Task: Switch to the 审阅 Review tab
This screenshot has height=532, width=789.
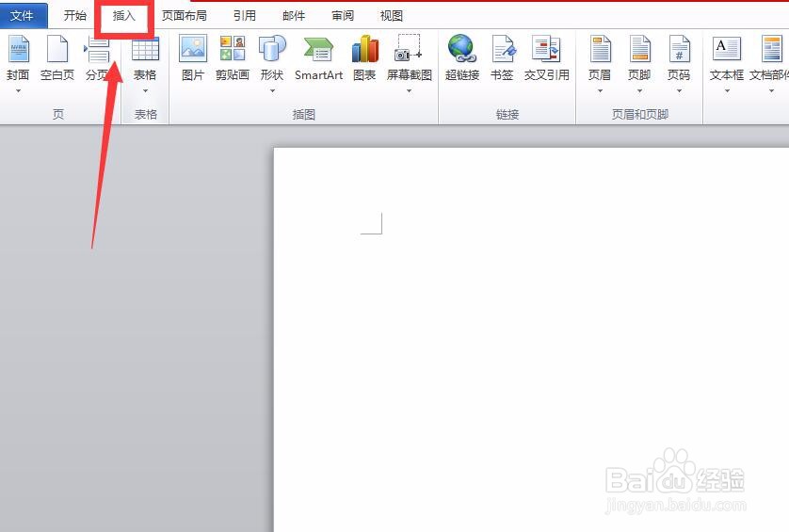Action: [343, 16]
